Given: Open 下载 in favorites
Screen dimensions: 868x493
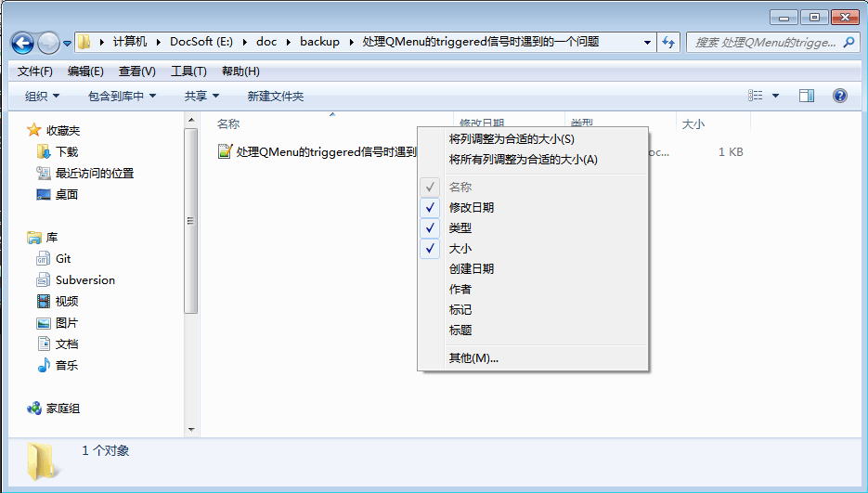Looking at the screenshot, I should pyautogui.click(x=67, y=151).
